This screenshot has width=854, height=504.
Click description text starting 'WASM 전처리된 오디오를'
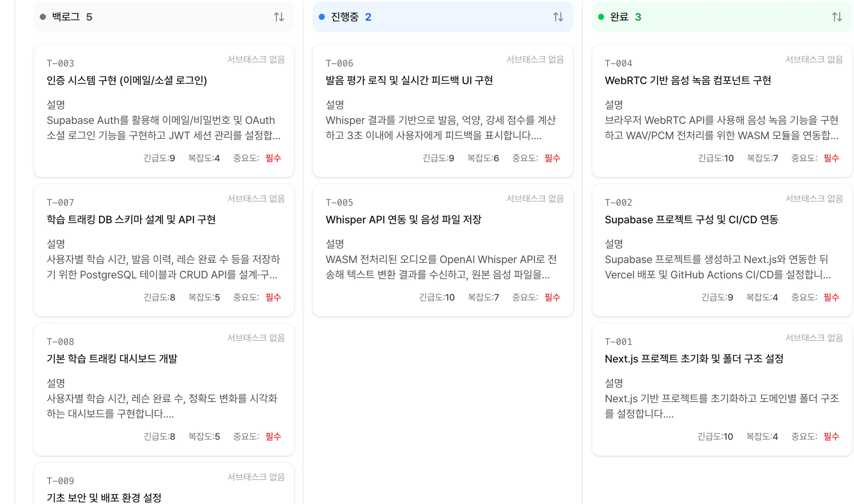coord(441,267)
